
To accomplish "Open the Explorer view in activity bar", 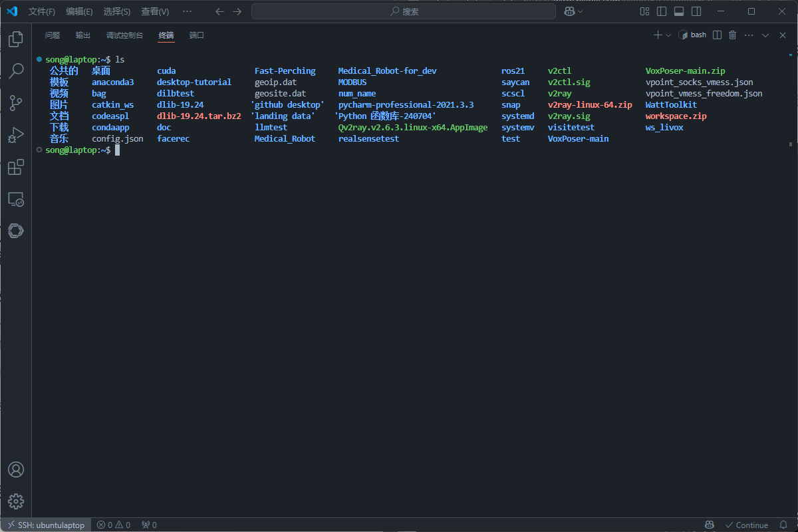I will [x=16, y=39].
